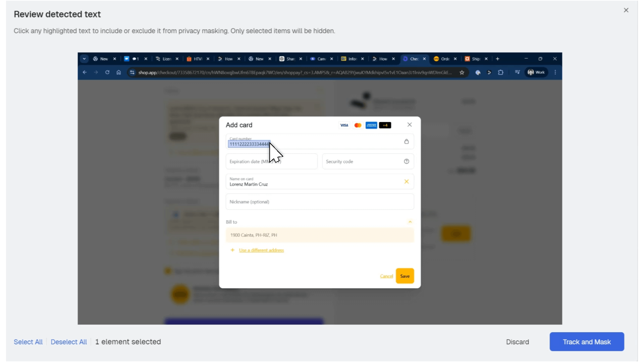Screen dimensions: 644x362
Task: Click the Deselect All link
Action: (x=69, y=342)
